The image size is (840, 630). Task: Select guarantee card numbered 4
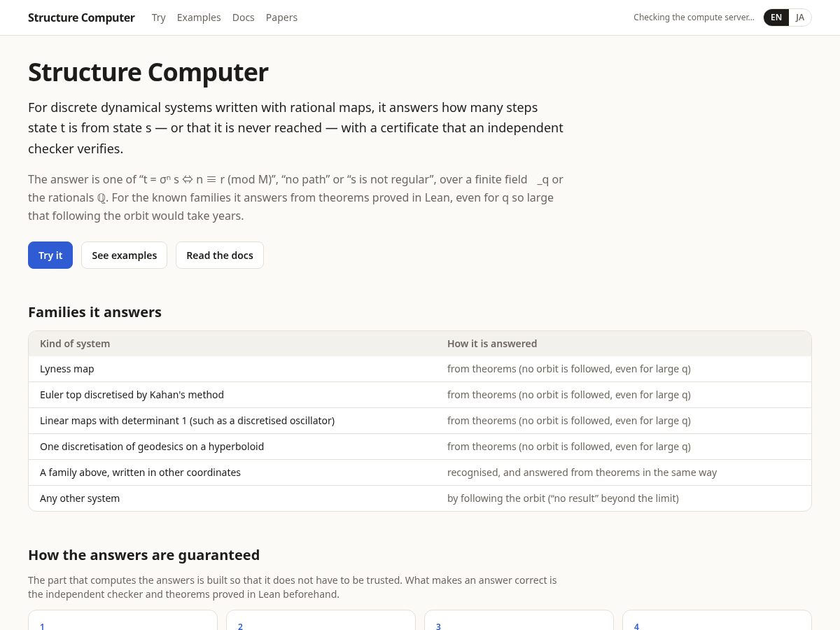click(717, 620)
